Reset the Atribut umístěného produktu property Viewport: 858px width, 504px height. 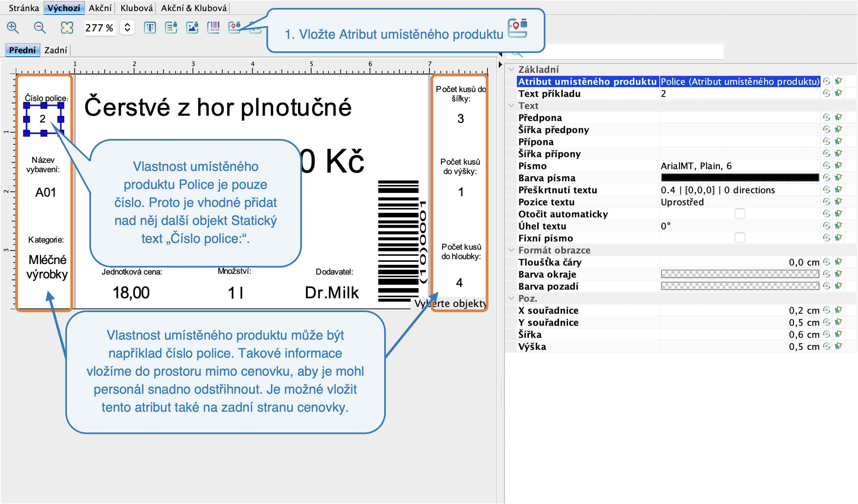click(x=827, y=81)
